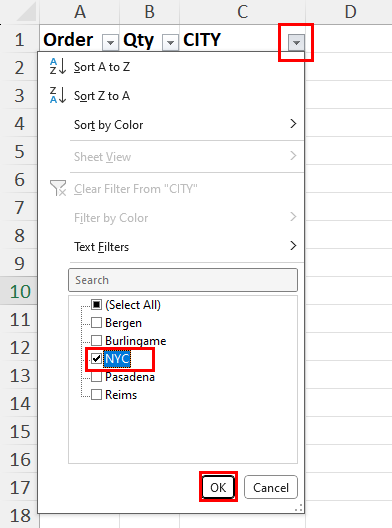
Task: Check the Pasadena checkbox
Action: coord(96,377)
